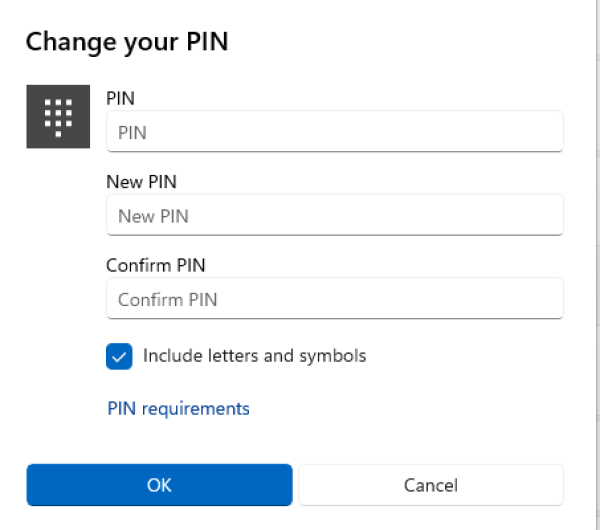The height and width of the screenshot is (530, 600).
Task: Select the New PIN text box
Action: pyautogui.click(x=335, y=215)
